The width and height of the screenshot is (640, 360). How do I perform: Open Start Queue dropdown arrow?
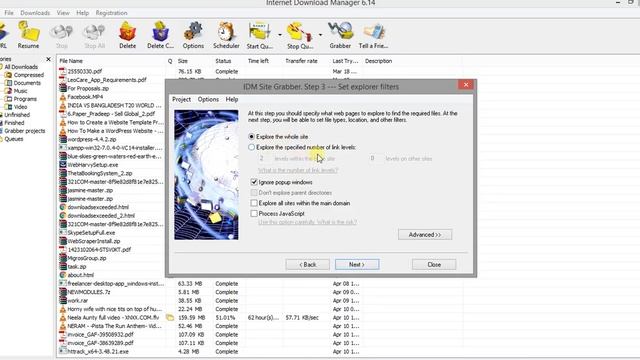click(x=280, y=35)
